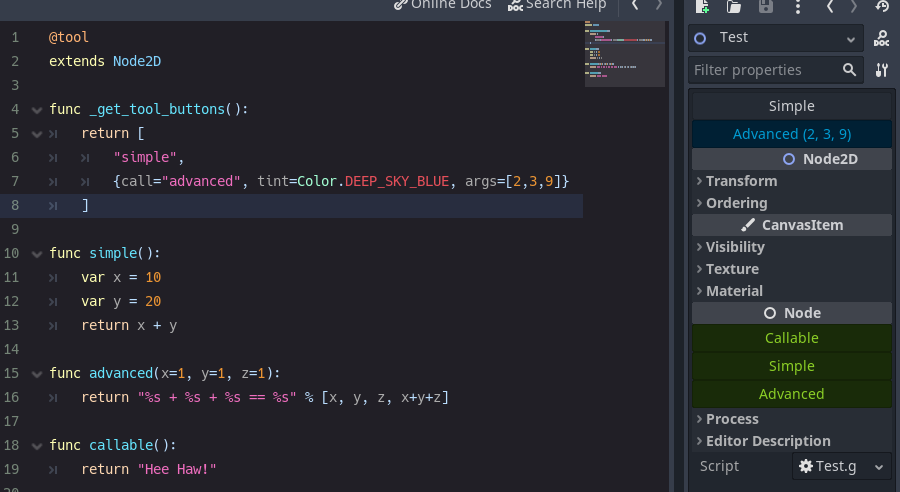Click the gear icon beside Test.g

click(806, 466)
